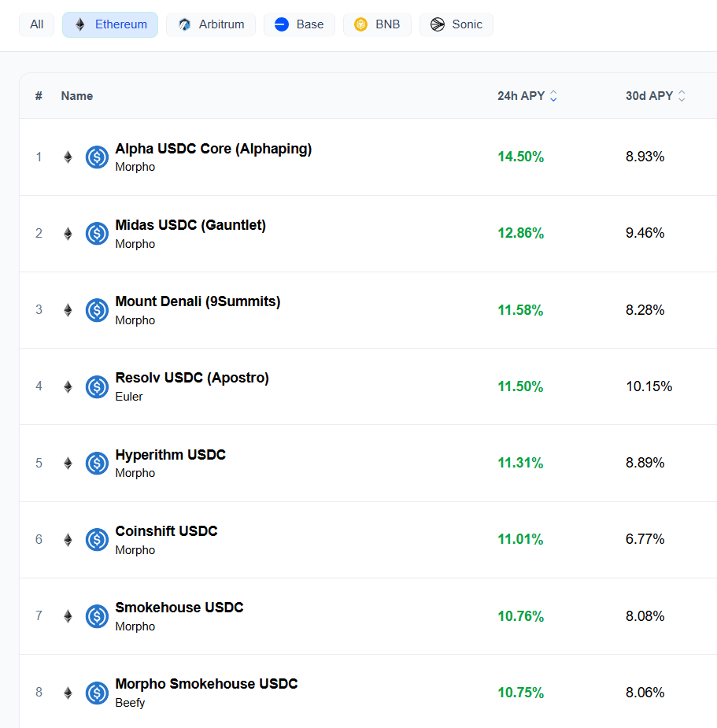Screen dimensions: 717x728
Task: Click USDC token icon for Resolv USDC
Action: tap(97, 386)
